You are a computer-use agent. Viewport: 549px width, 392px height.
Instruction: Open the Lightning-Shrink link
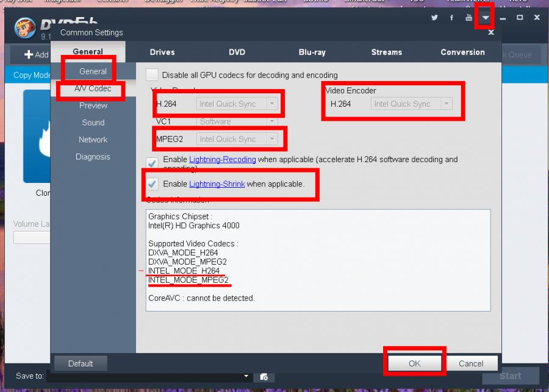tap(217, 184)
